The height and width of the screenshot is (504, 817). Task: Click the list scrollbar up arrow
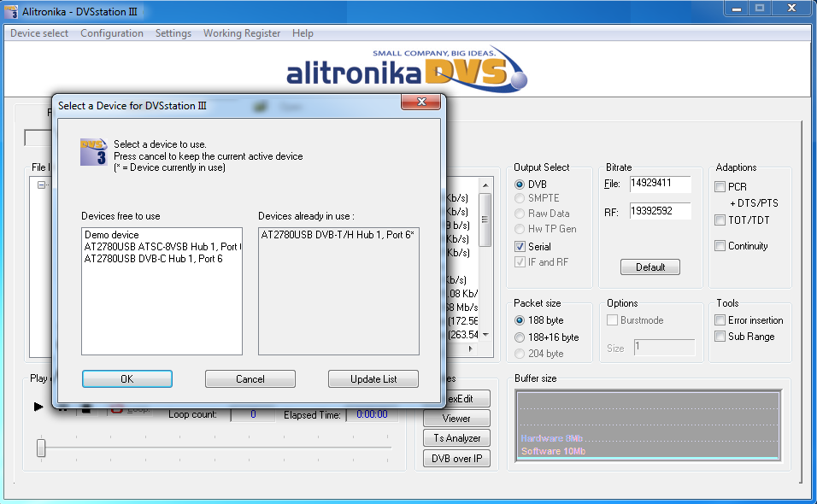(485, 185)
